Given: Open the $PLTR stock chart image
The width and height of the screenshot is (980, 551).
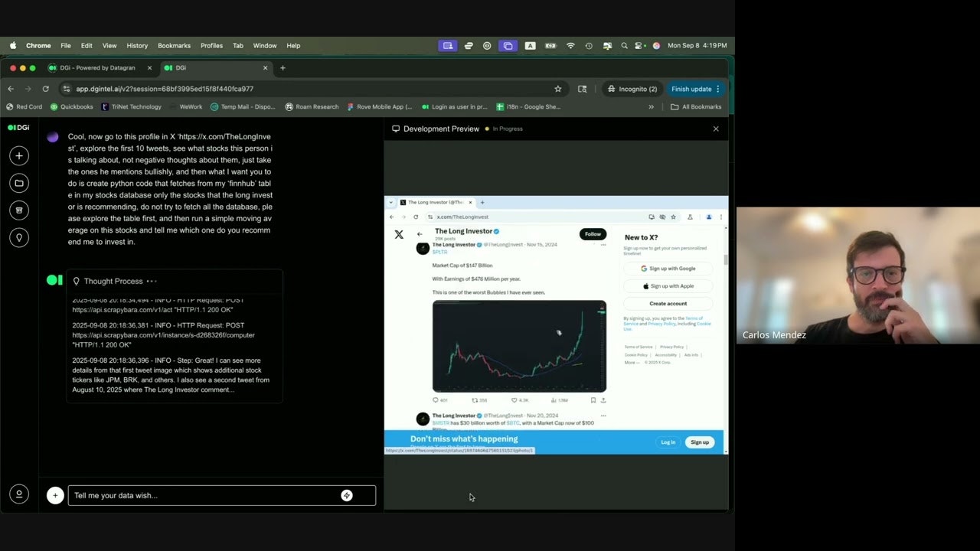Looking at the screenshot, I should click(x=519, y=346).
